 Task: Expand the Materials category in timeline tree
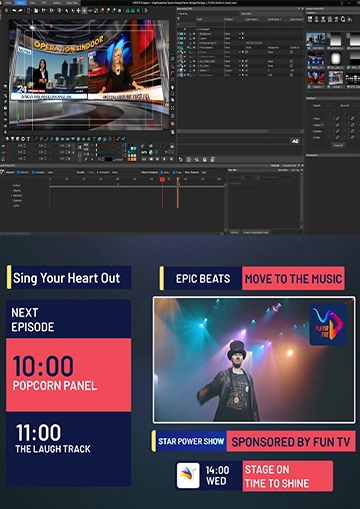point(11,196)
